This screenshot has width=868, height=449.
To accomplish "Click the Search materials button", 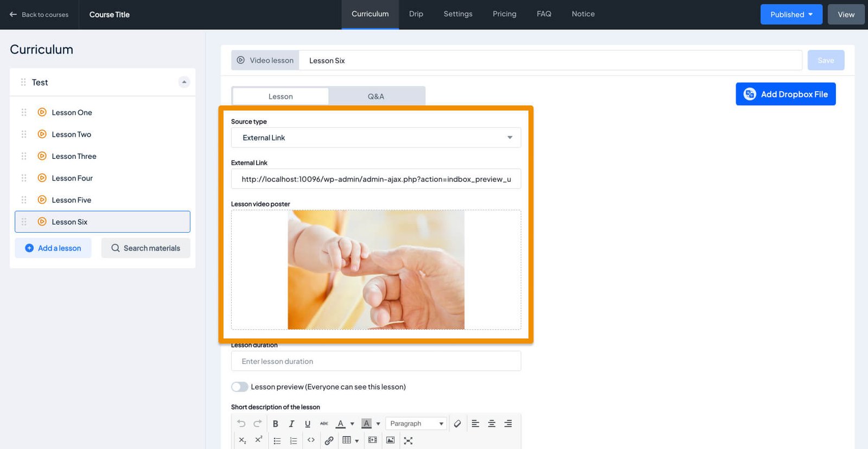I will click(x=146, y=248).
